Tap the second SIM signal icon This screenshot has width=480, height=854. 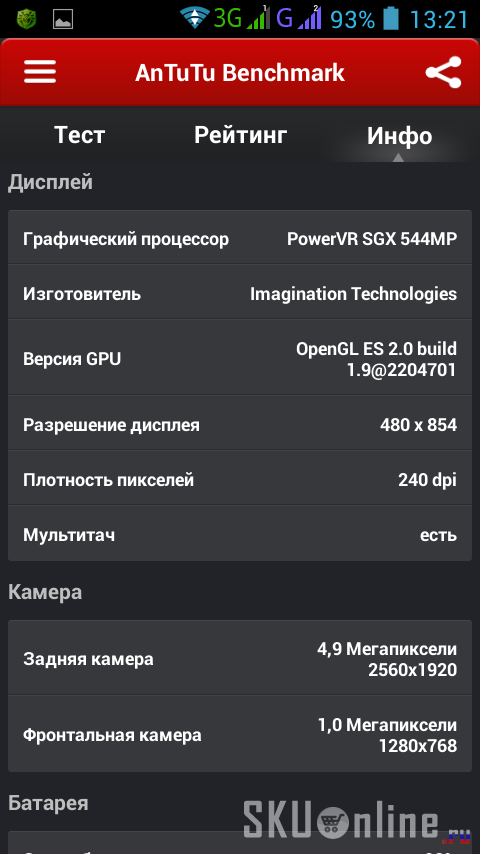click(x=310, y=18)
